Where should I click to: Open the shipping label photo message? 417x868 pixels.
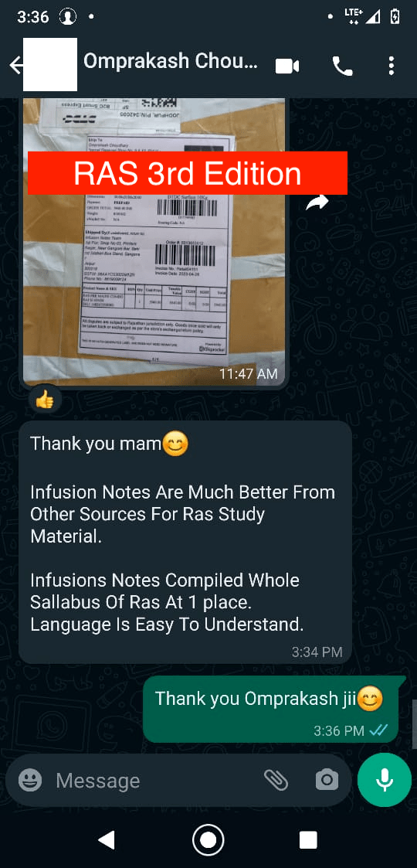(154, 242)
